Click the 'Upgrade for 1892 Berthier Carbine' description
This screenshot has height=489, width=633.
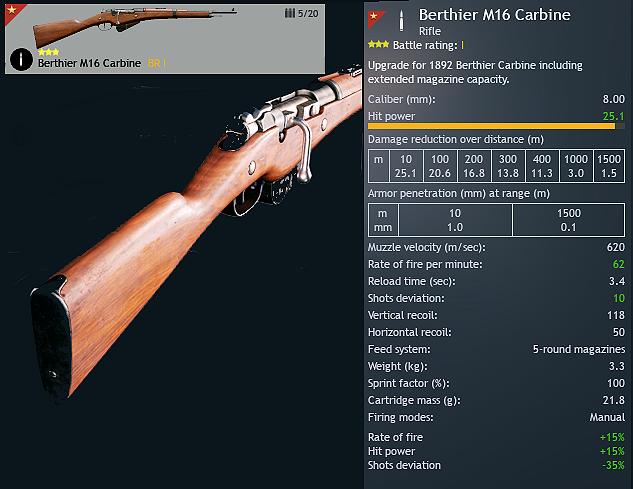pos(475,72)
